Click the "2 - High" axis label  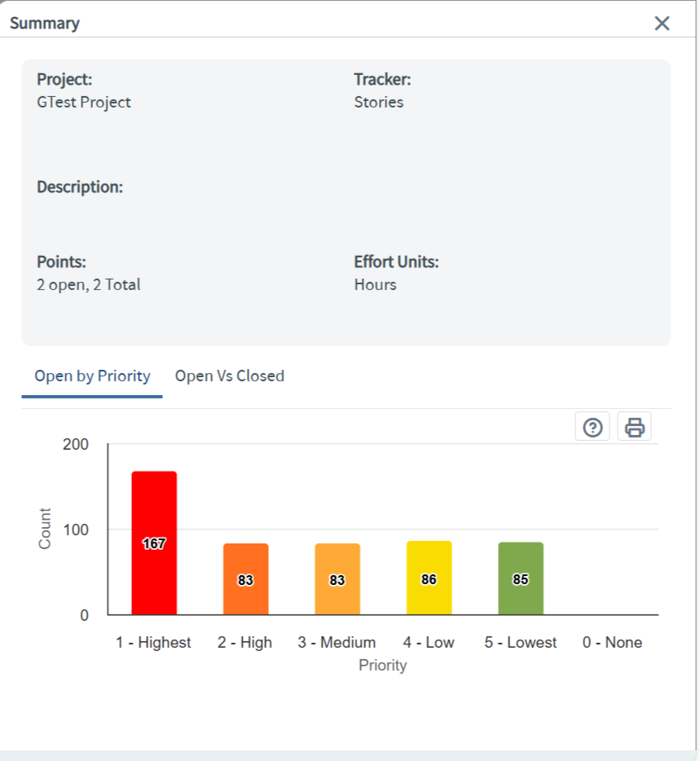244,643
